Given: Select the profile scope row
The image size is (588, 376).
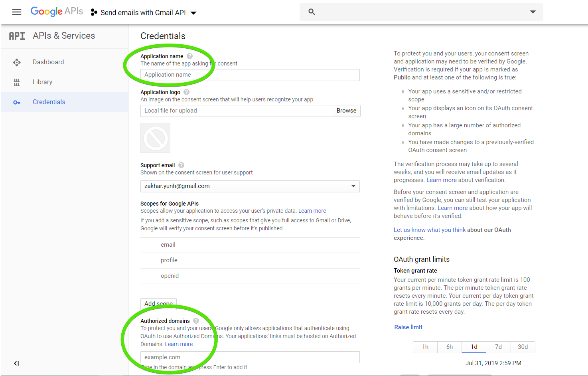Looking at the screenshot, I should [250, 261].
